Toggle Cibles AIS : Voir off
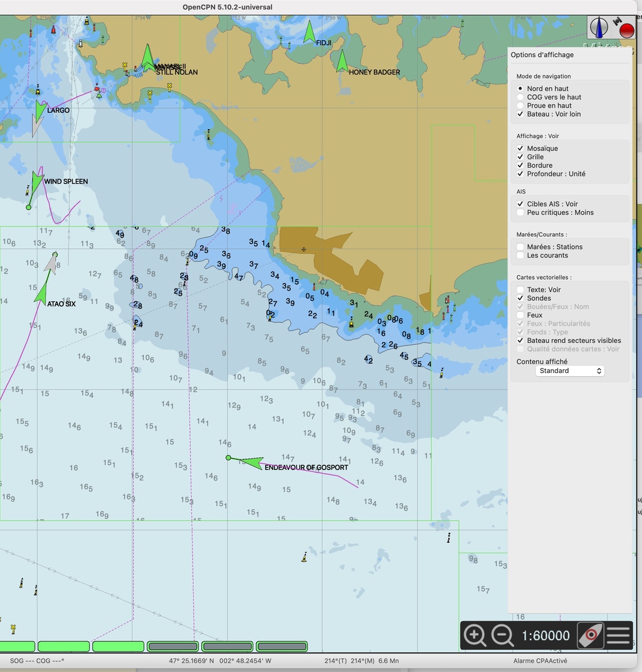This screenshot has height=672, width=642. (x=520, y=204)
